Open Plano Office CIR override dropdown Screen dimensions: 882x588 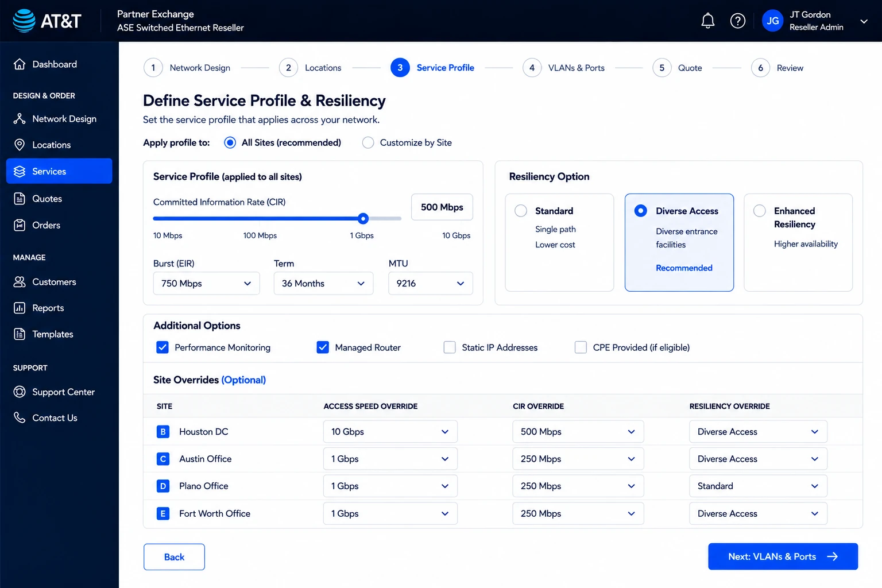(x=578, y=486)
